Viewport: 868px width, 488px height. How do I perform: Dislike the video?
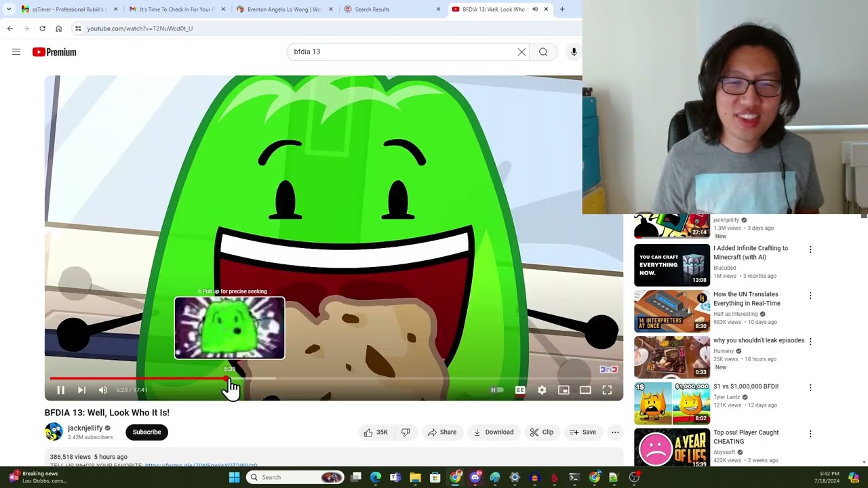pos(406,432)
